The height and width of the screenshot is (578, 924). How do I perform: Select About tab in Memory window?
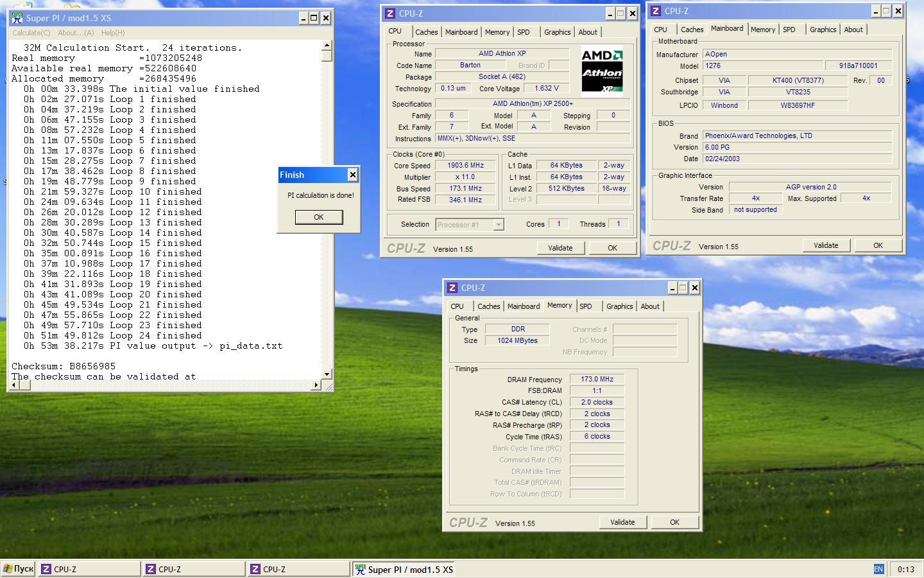point(650,306)
